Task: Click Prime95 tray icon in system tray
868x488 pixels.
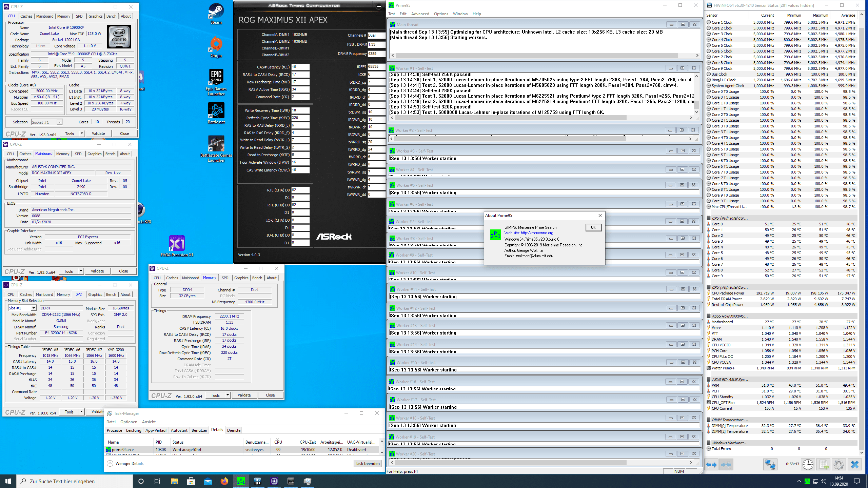Action: click(x=807, y=481)
